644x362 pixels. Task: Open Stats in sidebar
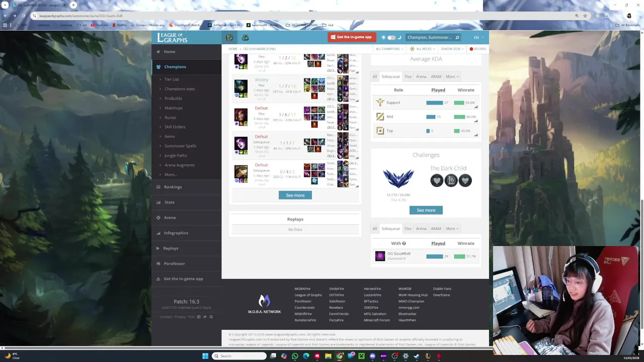coord(169,203)
